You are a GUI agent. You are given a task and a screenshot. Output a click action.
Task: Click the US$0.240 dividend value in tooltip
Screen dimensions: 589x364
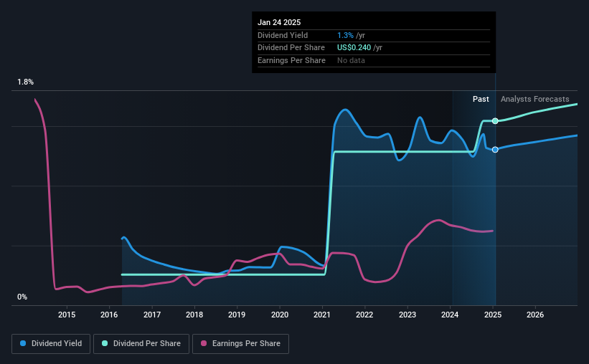click(x=354, y=48)
